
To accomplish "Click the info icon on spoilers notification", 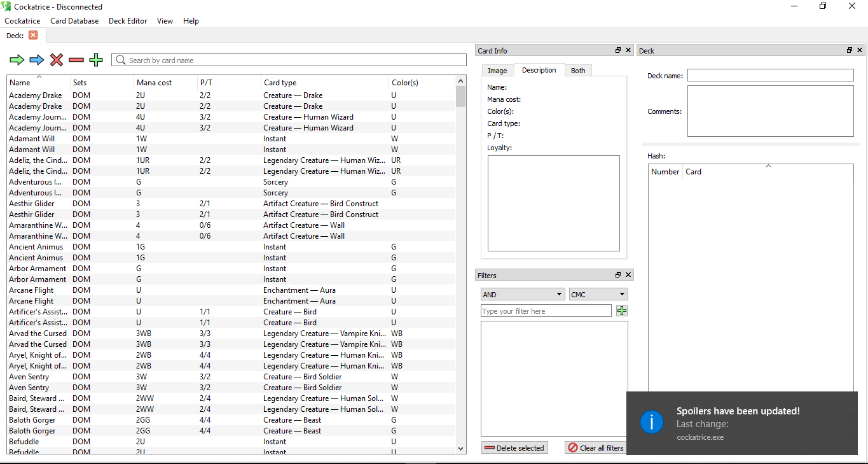I will coord(652,421).
